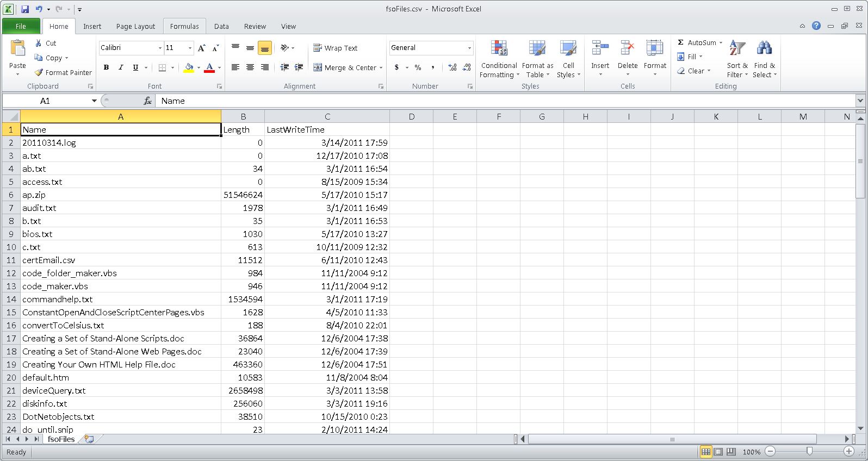Screen dimensions: 868x461
Task: Switch to the Data tab
Action: pyautogui.click(x=221, y=26)
